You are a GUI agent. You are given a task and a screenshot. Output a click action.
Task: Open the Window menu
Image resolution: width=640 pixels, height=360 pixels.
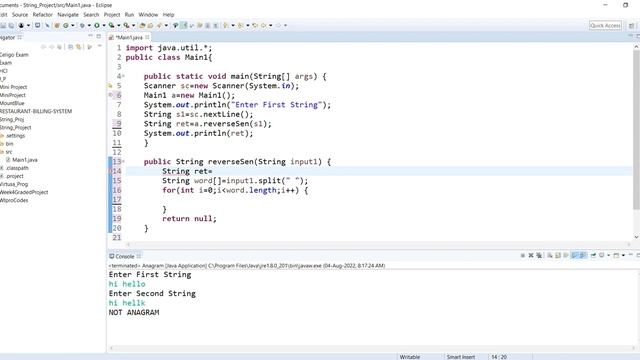click(x=148, y=15)
